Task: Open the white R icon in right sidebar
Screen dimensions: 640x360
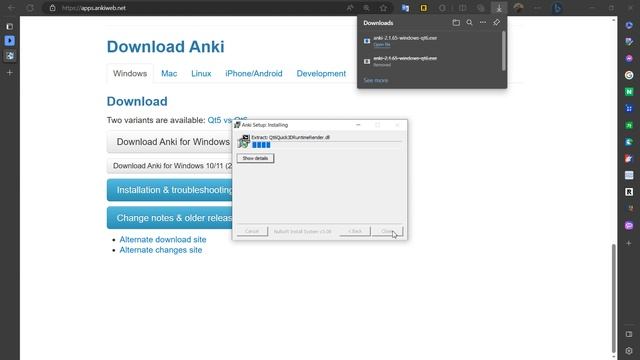Action: click(629, 192)
